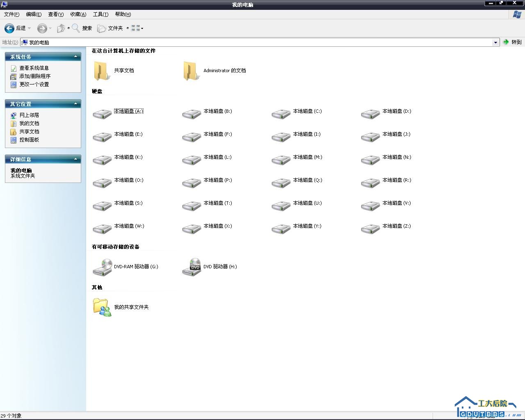The height and width of the screenshot is (420, 525).
Task: Collapse the 详细信息 panel
Action: pos(75,159)
